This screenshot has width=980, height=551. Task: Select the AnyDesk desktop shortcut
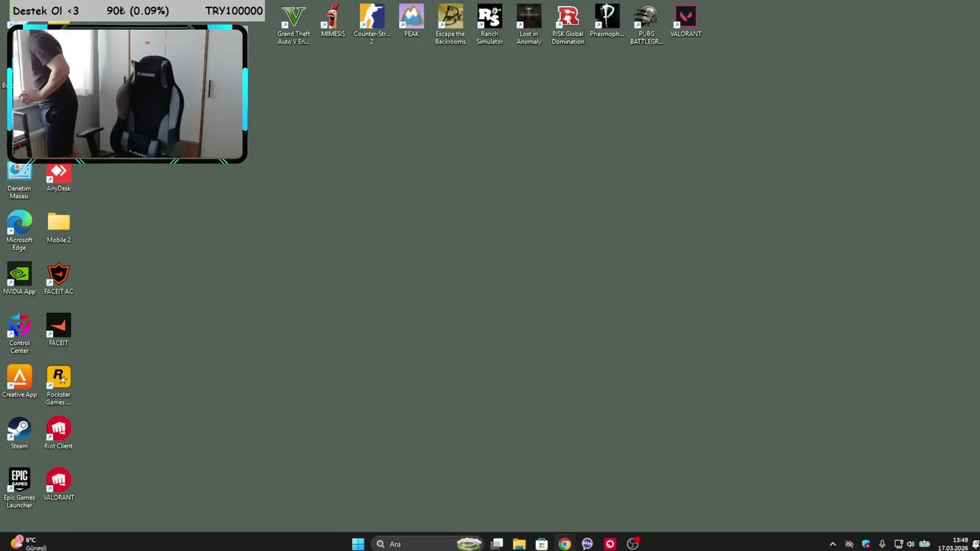point(58,178)
